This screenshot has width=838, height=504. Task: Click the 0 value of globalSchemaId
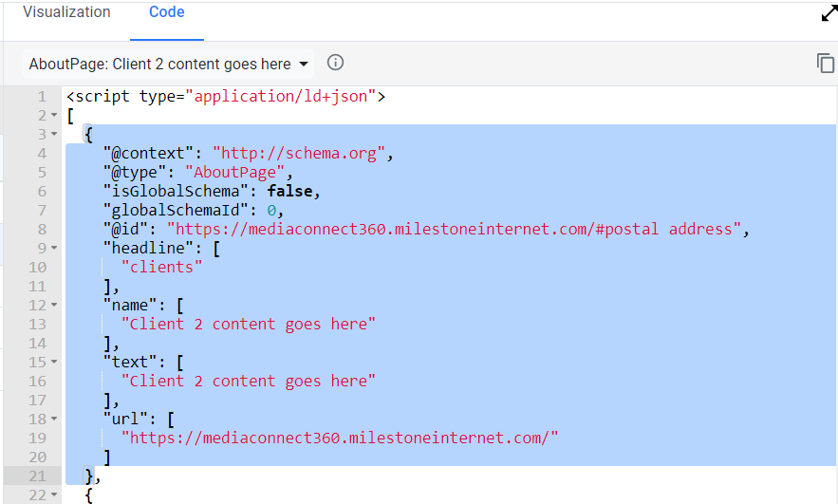pyautogui.click(x=271, y=211)
